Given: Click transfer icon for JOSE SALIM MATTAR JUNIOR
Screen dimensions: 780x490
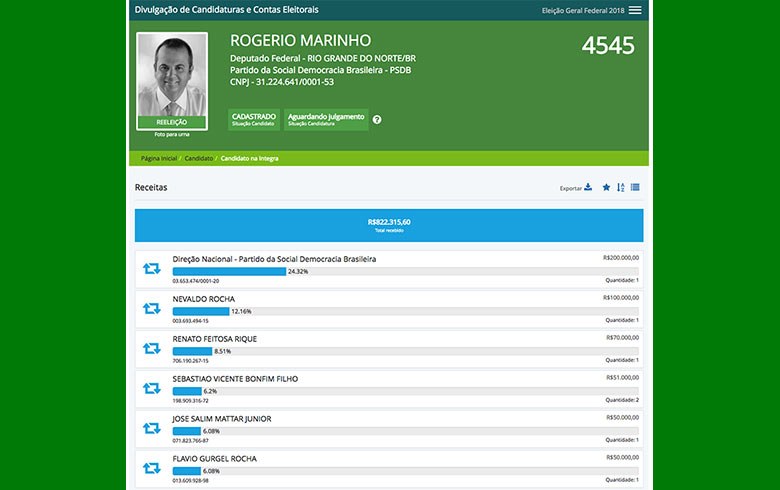Looking at the screenshot, I should pos(152,428).
